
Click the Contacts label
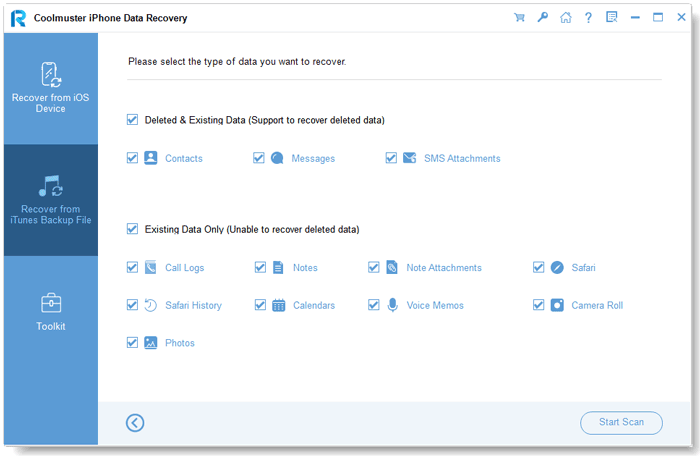(183, 159)
